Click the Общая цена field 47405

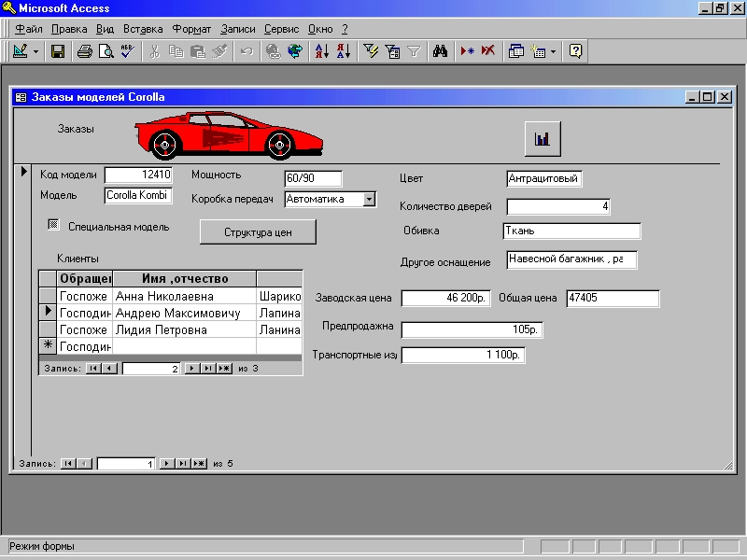point(613,298)
